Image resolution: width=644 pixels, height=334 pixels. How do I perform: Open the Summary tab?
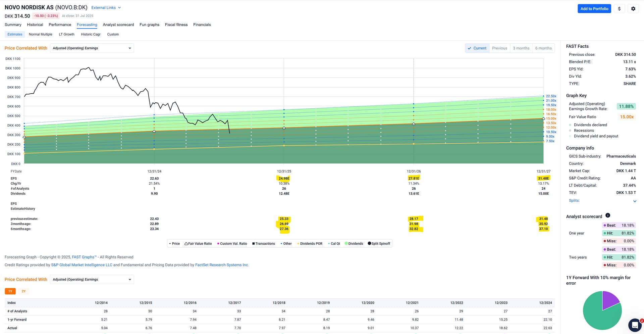pyautogui.click(x=13, y=25)
